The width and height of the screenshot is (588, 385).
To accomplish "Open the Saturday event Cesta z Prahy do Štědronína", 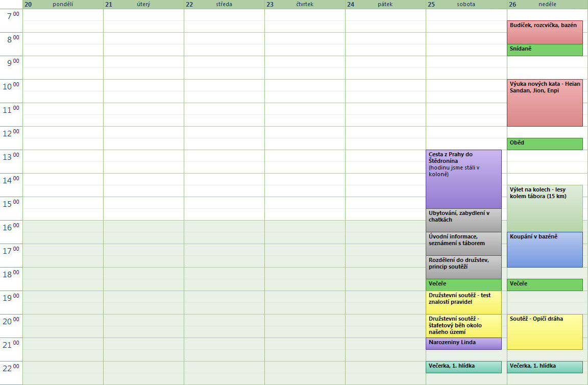I will point(463,179).
